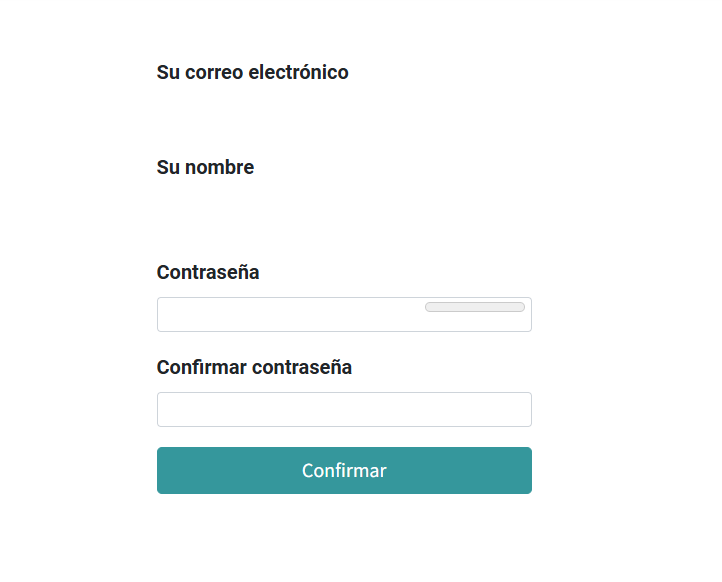Image resolution: width=722 pixels, height=582 pixels.
Task: Place cursor in the Contraseña box
Action: click(290, 315)
